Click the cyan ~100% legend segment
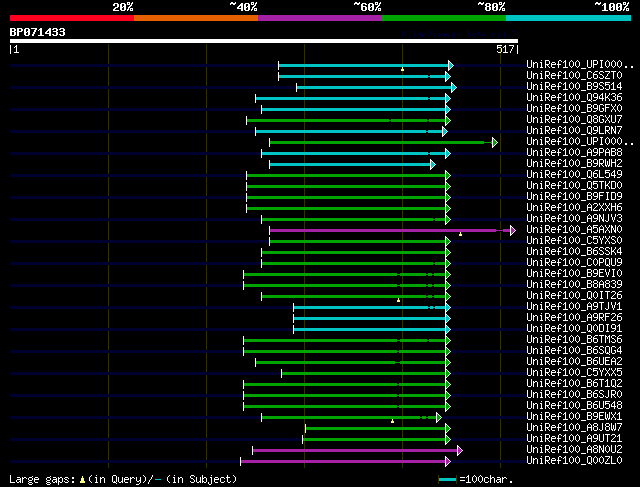 [x=569, y=18]
